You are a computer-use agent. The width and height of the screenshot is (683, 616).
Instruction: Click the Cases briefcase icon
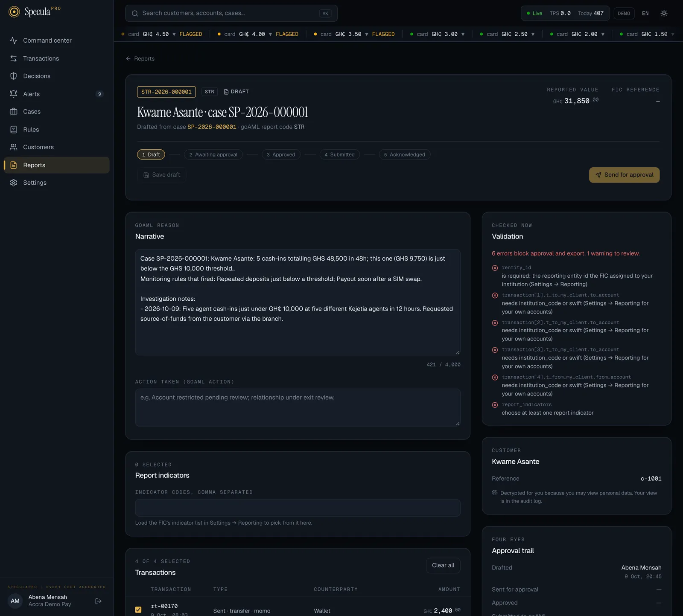(14, 111)
